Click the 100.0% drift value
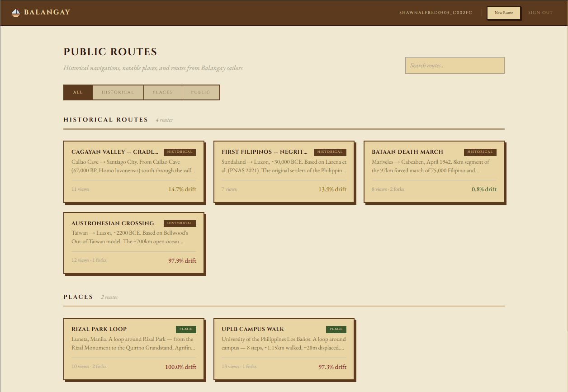This screenshot has width=568, height=392. (180, 367)
